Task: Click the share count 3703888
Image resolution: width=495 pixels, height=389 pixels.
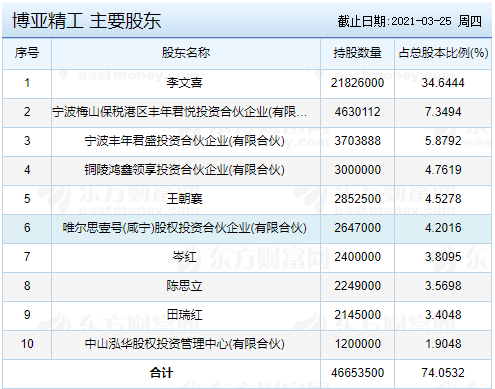Action: pyautogui.click(x=357, y=141)
